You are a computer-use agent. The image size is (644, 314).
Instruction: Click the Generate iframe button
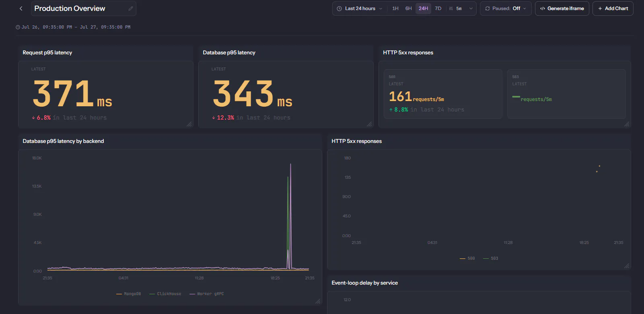tap(562, 8)
